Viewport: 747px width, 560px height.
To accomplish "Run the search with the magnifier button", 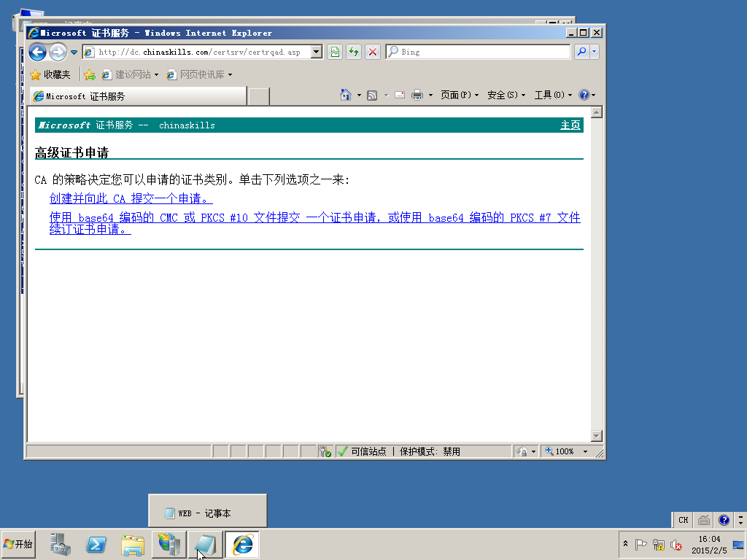I will pos(582,52).
